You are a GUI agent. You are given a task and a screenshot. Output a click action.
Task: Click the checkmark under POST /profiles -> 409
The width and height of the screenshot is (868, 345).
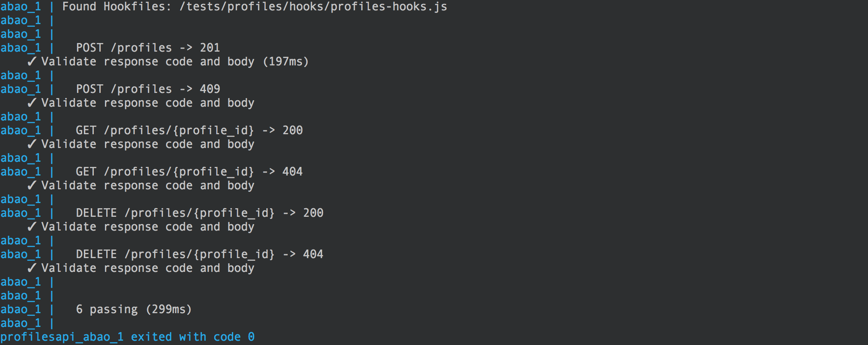[x=32, y=103]
